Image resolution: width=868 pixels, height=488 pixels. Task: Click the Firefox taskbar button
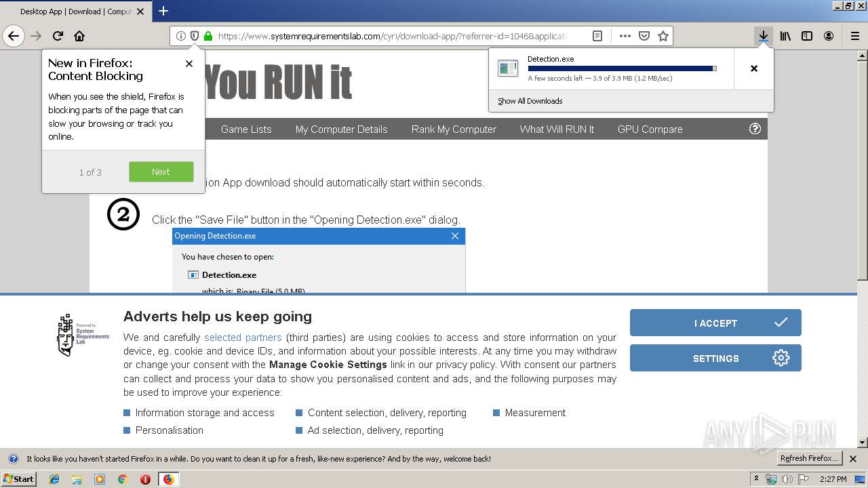click(168, 479)
